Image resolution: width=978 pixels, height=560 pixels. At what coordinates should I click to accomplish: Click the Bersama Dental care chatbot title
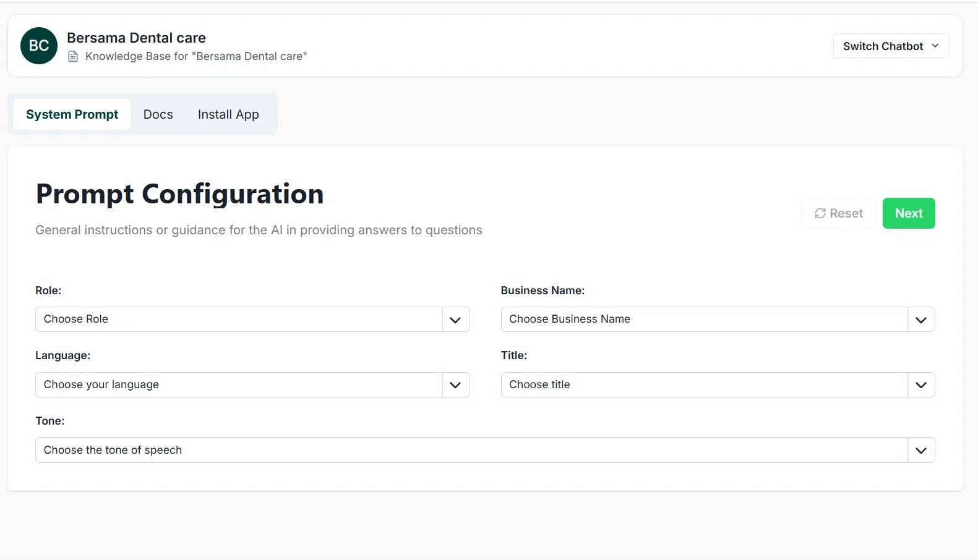[136, 38]
